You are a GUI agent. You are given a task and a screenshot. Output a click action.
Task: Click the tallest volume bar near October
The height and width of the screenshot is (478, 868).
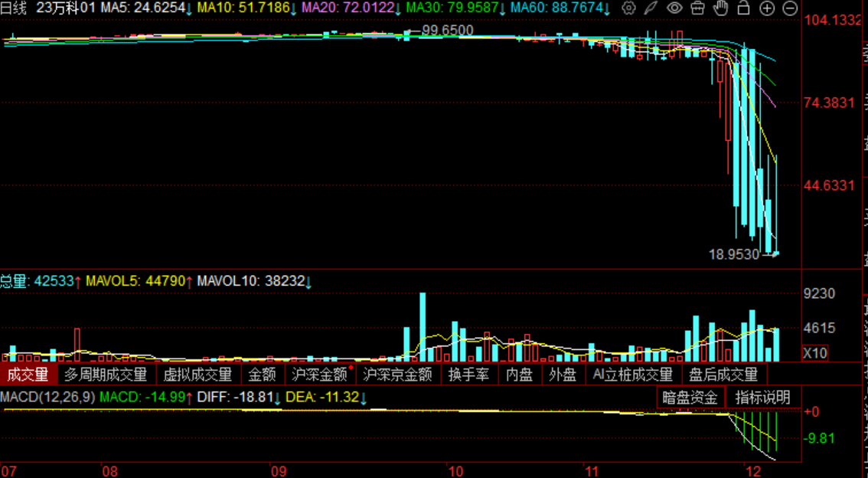tap(423, 327)
